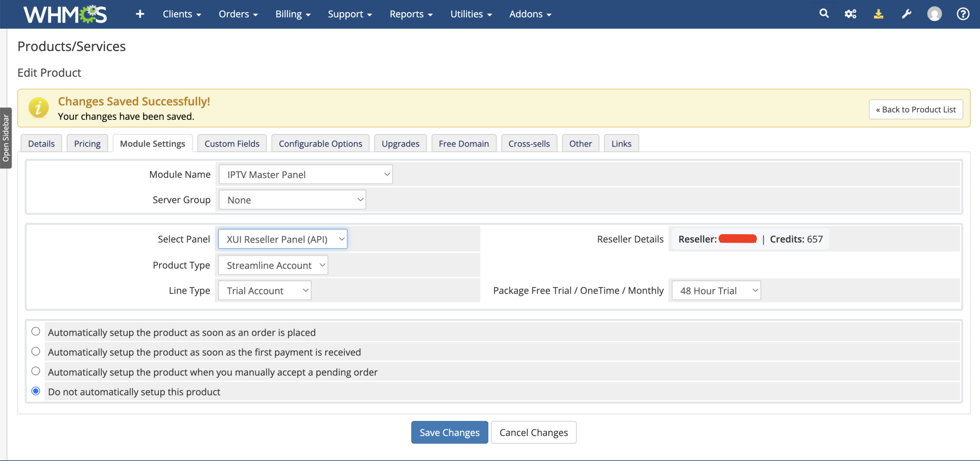The width and height of the screenshot is (980, 461).
Task: Switch to the Pricing tab
Action: click(87, 144)
